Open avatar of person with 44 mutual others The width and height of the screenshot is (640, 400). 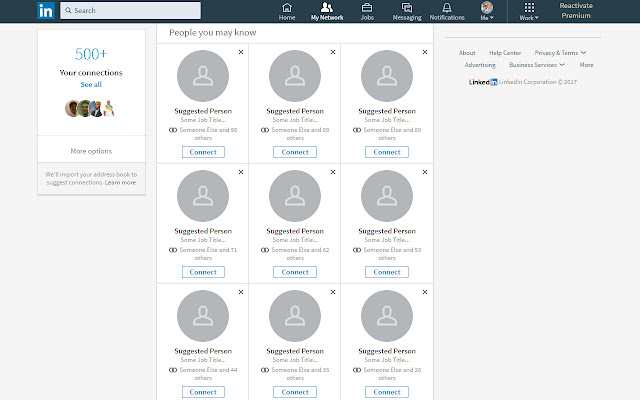(x=203, y=316)
